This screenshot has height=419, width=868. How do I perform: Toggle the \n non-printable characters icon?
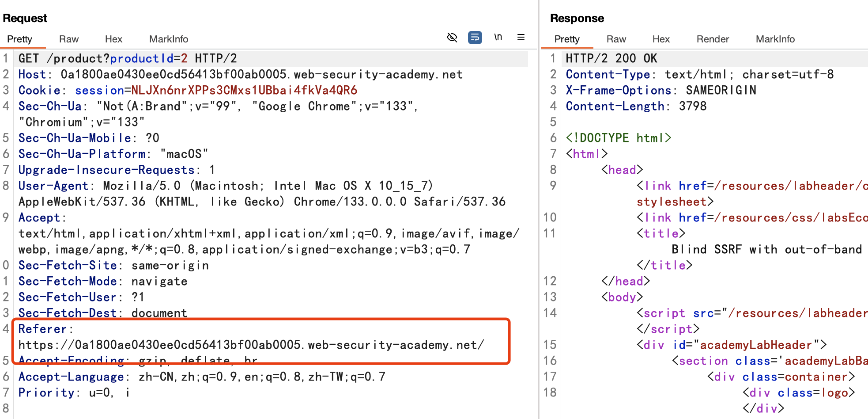pyautogui.click(x=498, y=38)
